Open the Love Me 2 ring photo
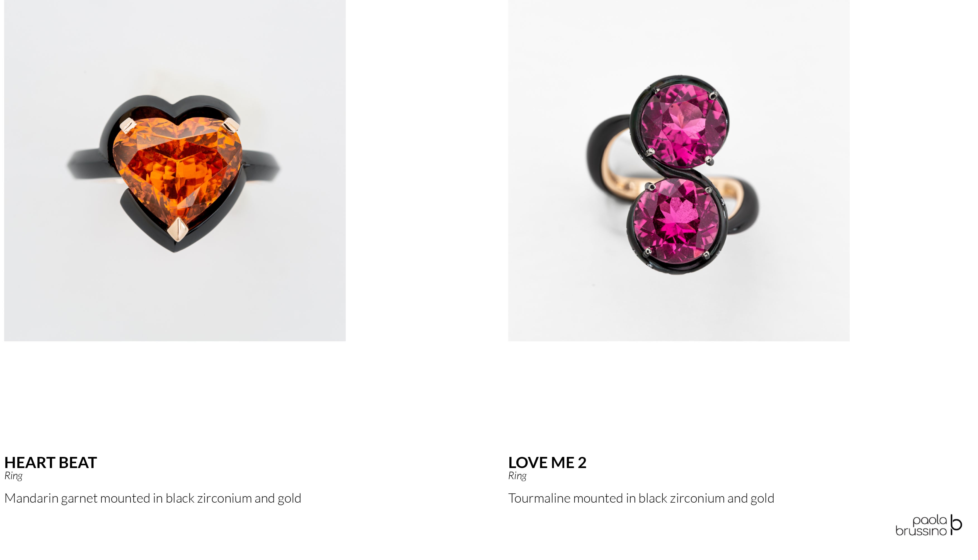This screenshot has width=978, height=560. tap(679, 171)
